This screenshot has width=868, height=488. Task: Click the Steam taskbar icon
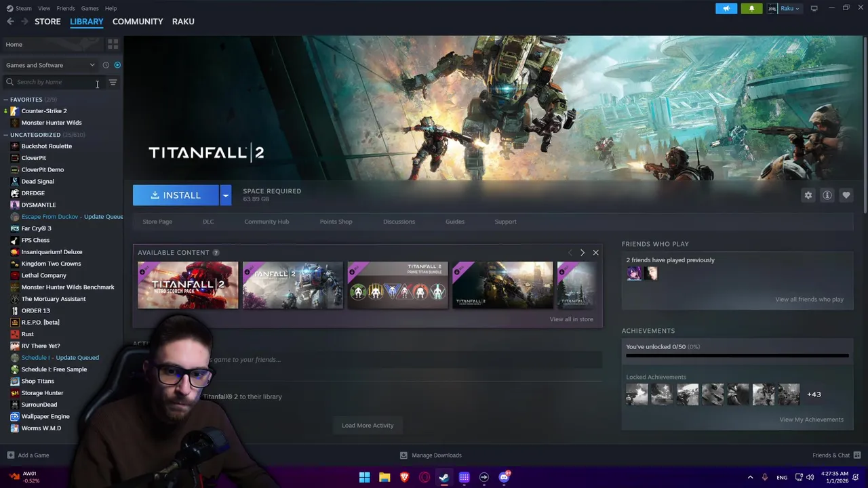pyautogui.click(x=444, y=477)
